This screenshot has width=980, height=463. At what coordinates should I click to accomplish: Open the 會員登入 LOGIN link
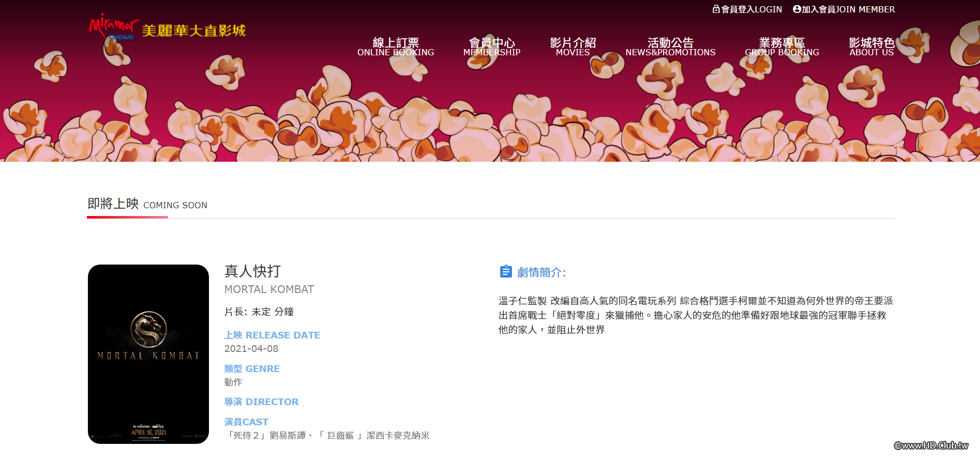747,9
